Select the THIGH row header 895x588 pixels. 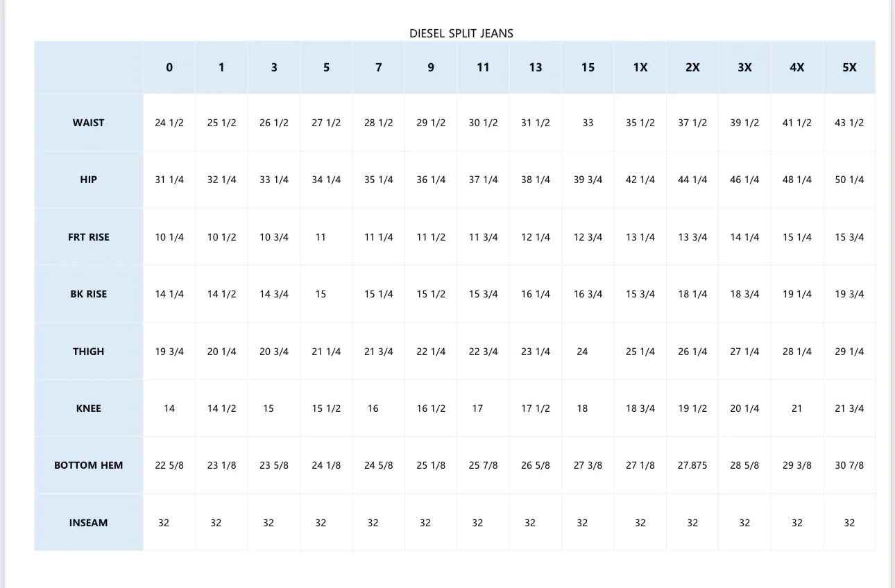88,352
